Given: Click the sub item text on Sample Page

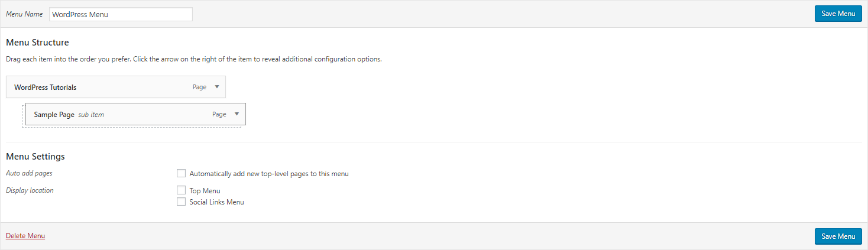Looking at the screenshot, I should coord(91,115).
